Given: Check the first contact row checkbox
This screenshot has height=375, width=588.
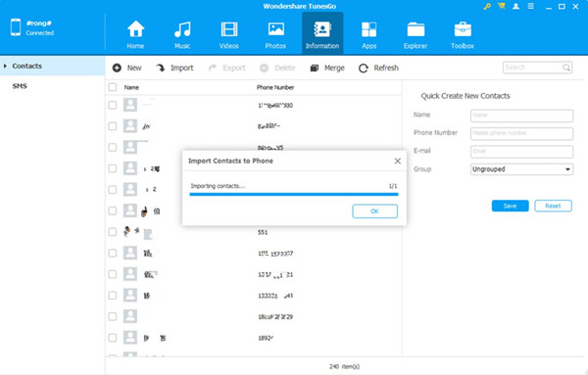Looking at the screenshot, I should tap(113, 105).
